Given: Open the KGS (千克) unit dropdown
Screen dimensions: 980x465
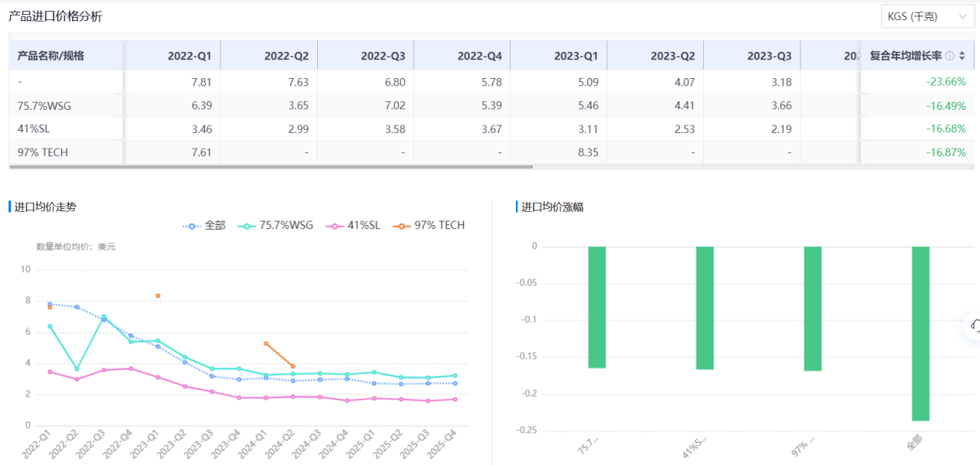Looking at the screenshot, I should click(927, 16).
